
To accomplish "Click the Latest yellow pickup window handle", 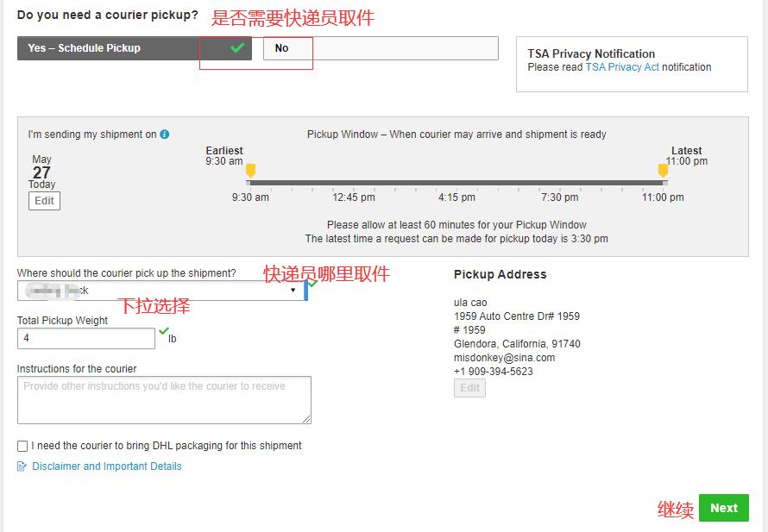I will pos(663,171).
